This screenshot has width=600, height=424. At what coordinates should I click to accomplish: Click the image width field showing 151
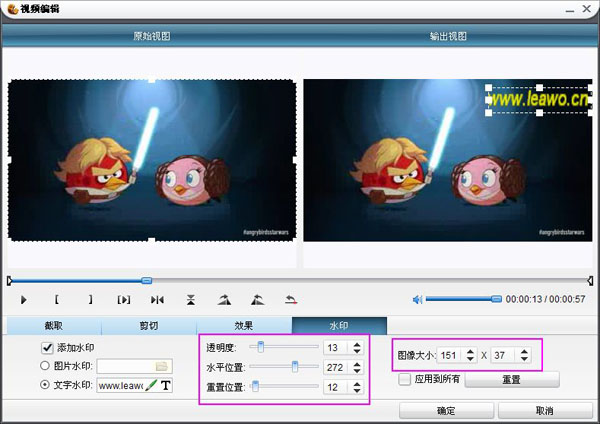pos(451,356)
